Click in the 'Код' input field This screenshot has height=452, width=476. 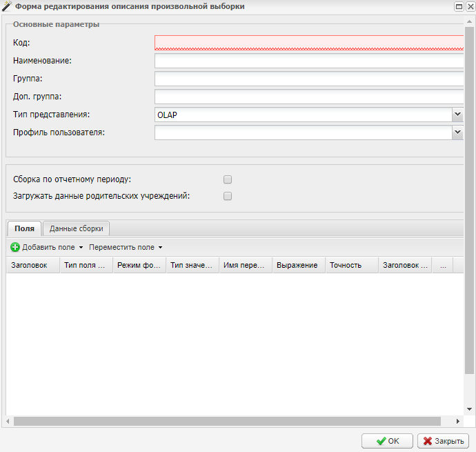308,43
